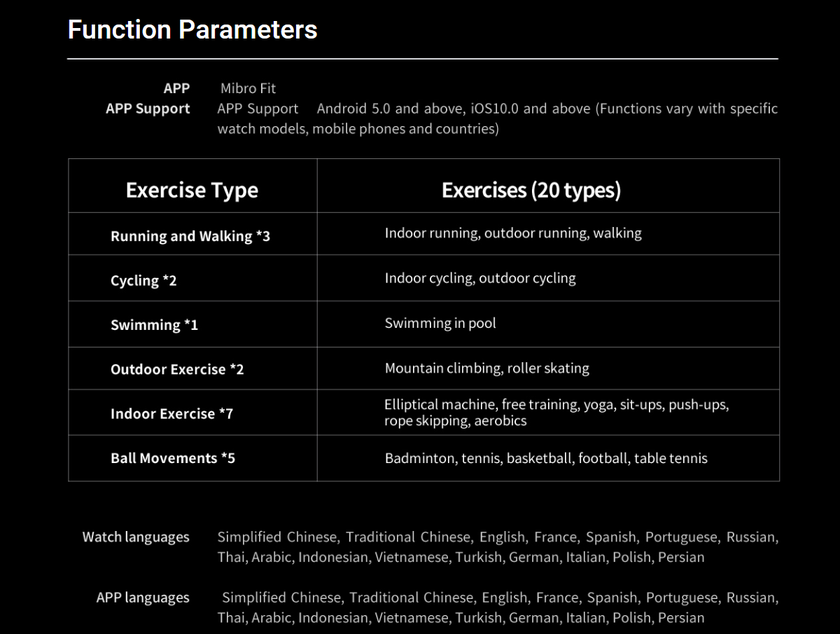Click the Exercise Type column header
Screen dimensions: 840x634
[x=192, y=191]
